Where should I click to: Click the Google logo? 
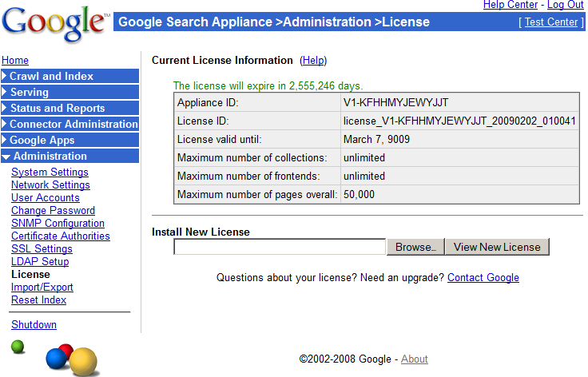coord(55,24)
